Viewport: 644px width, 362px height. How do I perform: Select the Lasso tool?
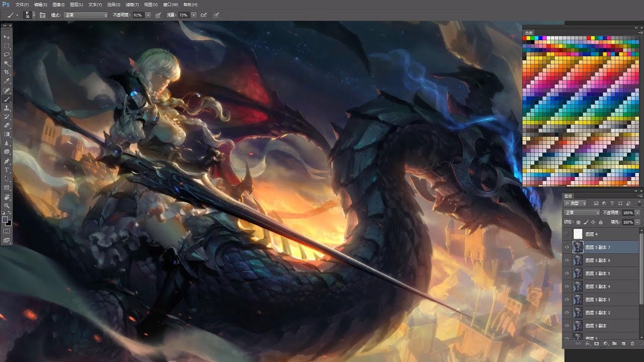(7, 53)
